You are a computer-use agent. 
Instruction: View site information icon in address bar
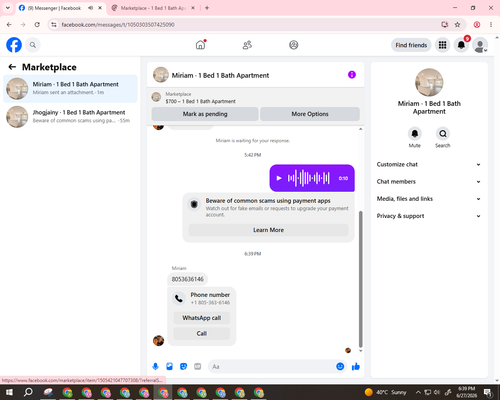tap(54, 25)
